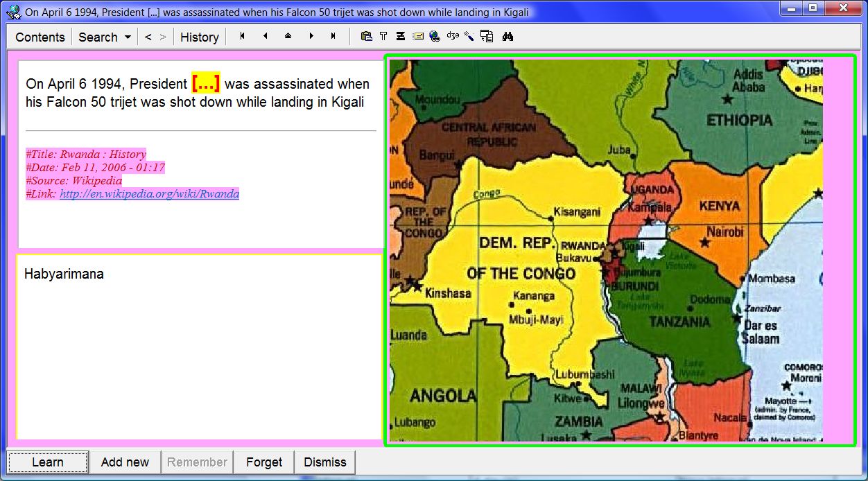Click the next element arrow in toolbar

point(311,37)
